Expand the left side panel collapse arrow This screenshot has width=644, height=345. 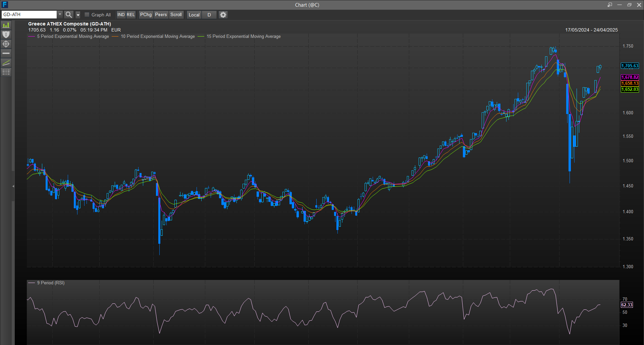pos(13,186)
